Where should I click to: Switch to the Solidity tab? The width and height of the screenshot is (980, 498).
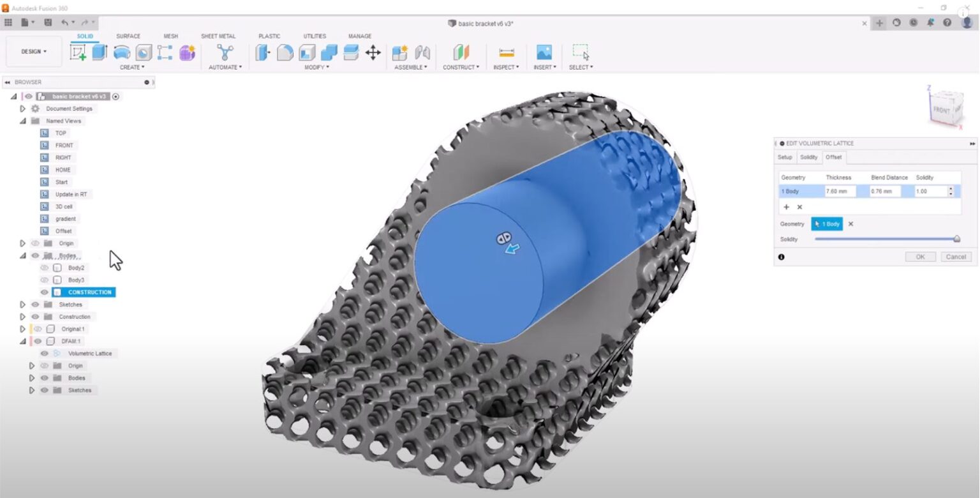point(809,157)
